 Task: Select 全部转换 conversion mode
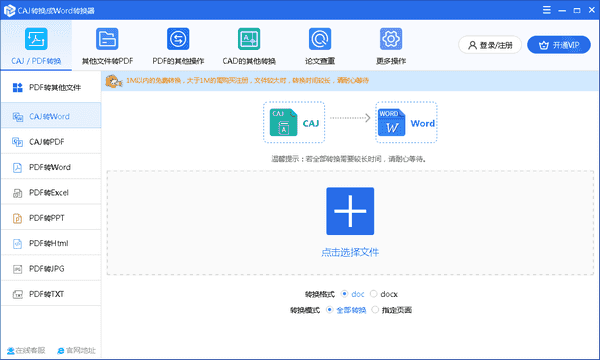pos(329,310)
